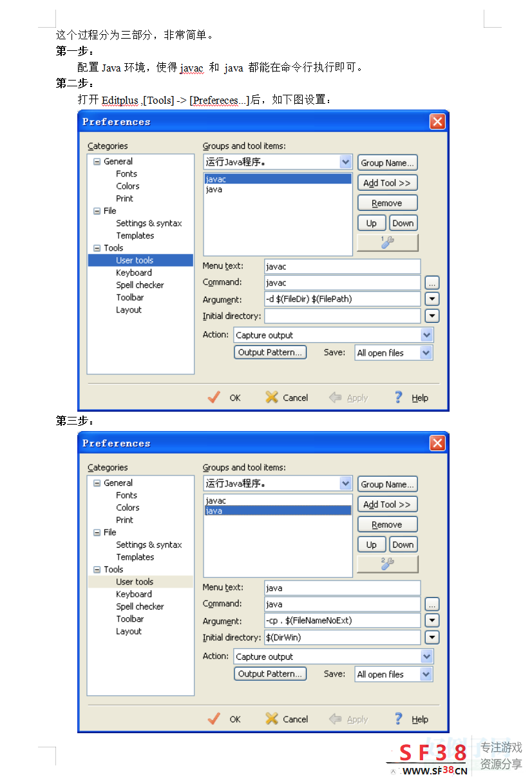Image resolution: width=532 pixels, height=777 pixels.
Task: Select highlighted javac item in tool list
Action: tap(278, 179)
